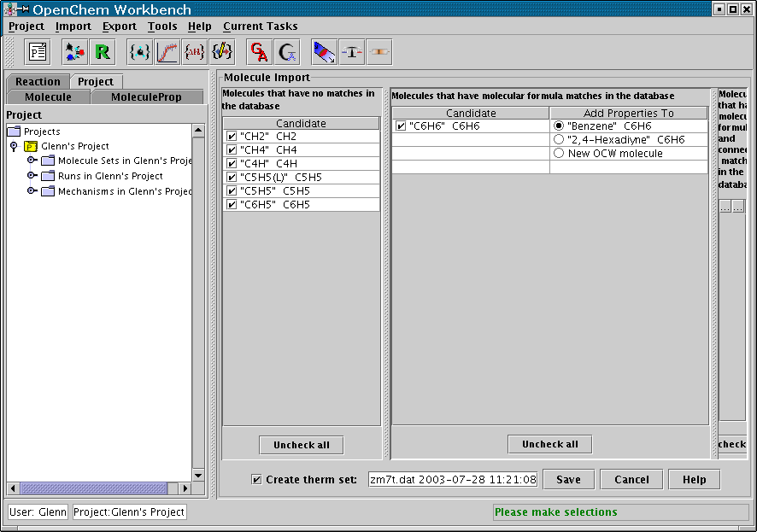Click the red braces delta-H toolbar icon
Viewport: 757px width, 532px height.
195,51
